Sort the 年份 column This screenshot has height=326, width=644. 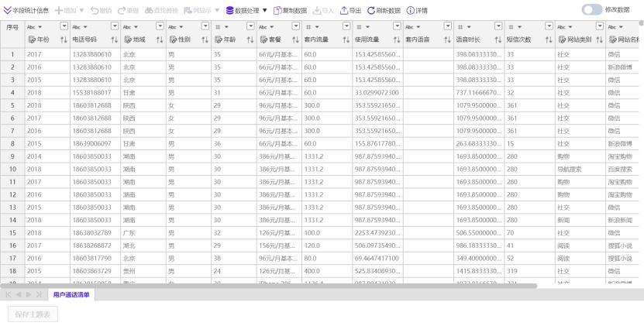click(x=64, y=39)
